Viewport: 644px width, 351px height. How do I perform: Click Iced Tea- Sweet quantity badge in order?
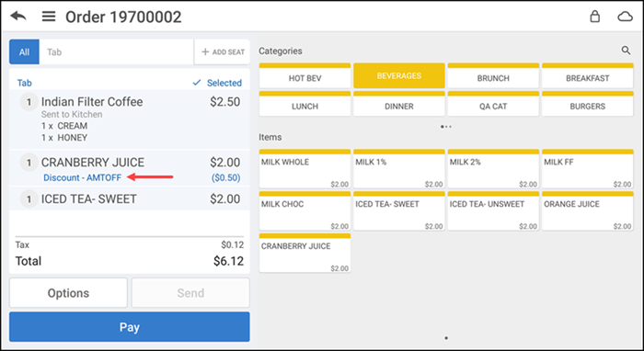point(29,199)
